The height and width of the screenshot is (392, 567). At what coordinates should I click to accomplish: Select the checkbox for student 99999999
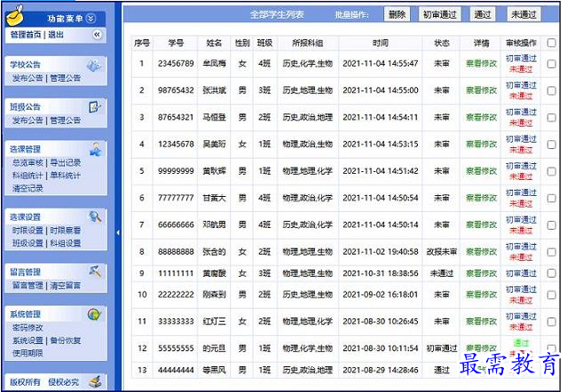[x=552, y=171]
